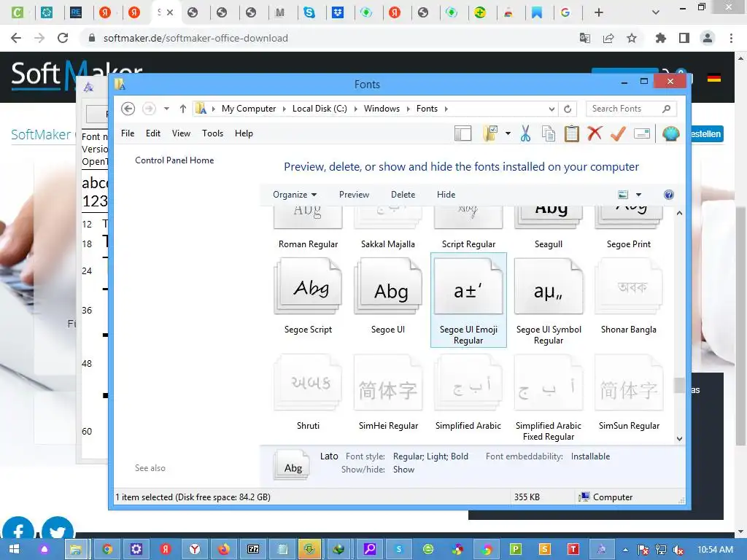Expand the address bar history dropdown
This screenshot has width=747, height=560.
(551, 109)
